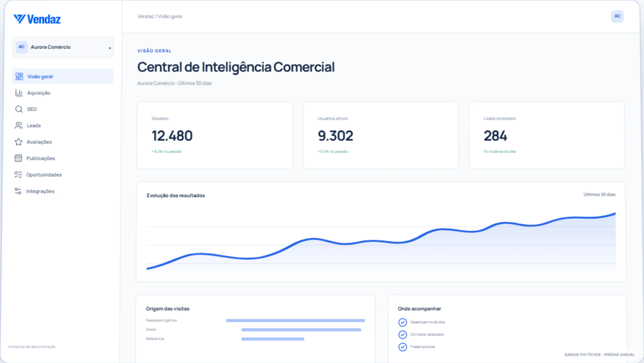Click the Presença local check icon
The height and width of the screenshot is (363, 644).
pos(402,347)
